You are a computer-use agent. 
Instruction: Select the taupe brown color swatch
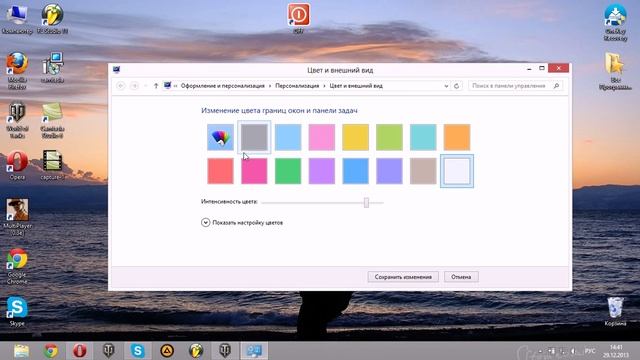tap(423, 171)
